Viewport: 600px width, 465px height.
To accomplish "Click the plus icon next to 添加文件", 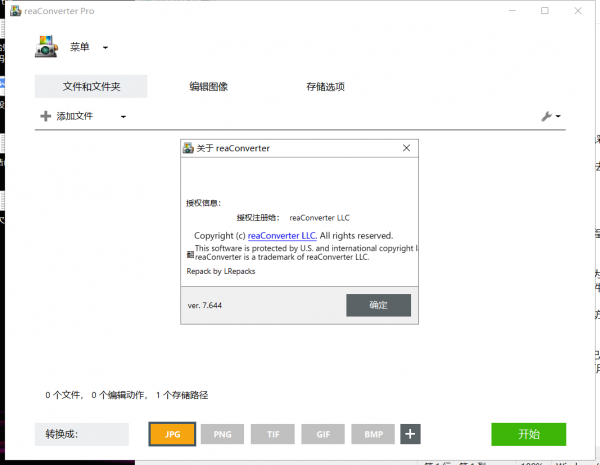I will pos(46,116).
